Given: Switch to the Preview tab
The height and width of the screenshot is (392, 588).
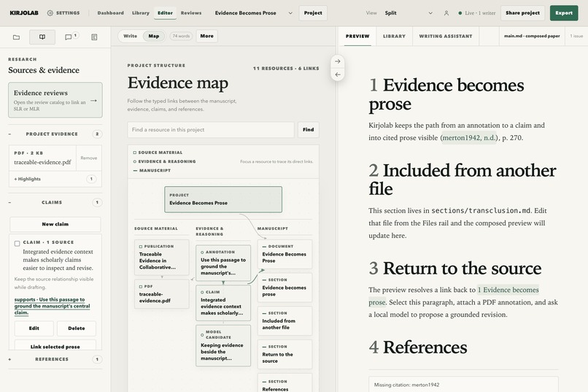Looking at the screenshot, I should pos(357,36).
